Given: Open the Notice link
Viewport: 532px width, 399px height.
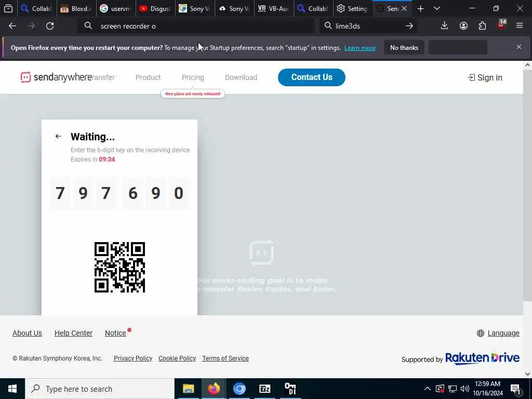Looking at the screenshot, I should click(115, 333).
